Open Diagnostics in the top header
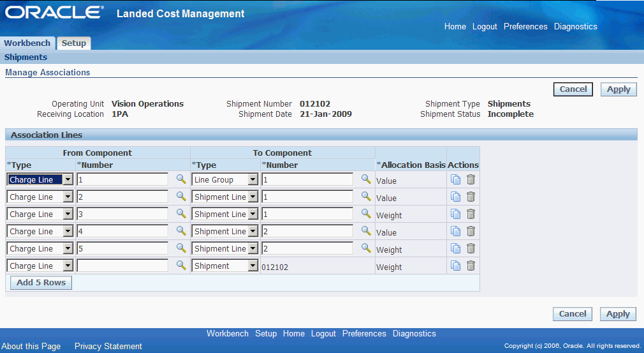Image resolution: width=644 pixels, height=353 pixels. coord(575,26)
